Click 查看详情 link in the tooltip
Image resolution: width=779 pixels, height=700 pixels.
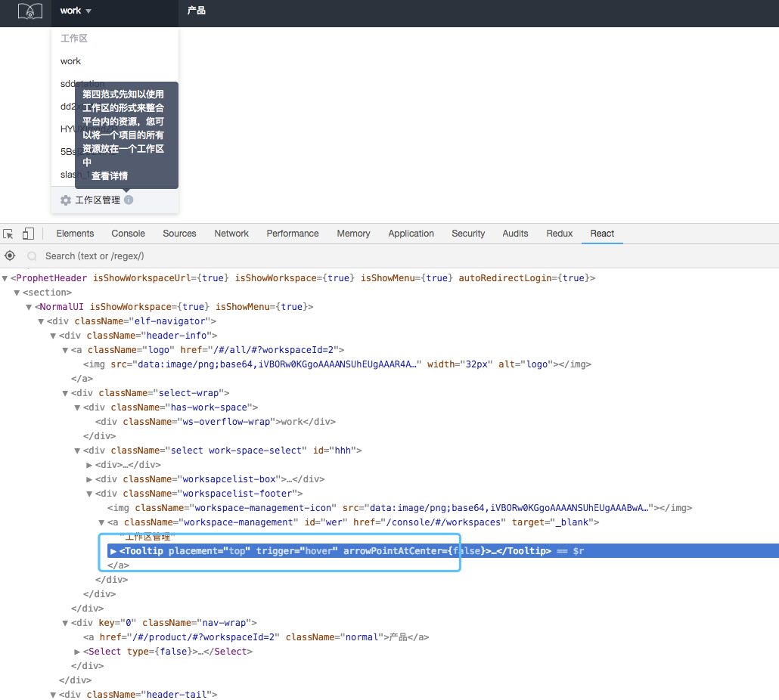pyautogui.click(x=110, y=175)
